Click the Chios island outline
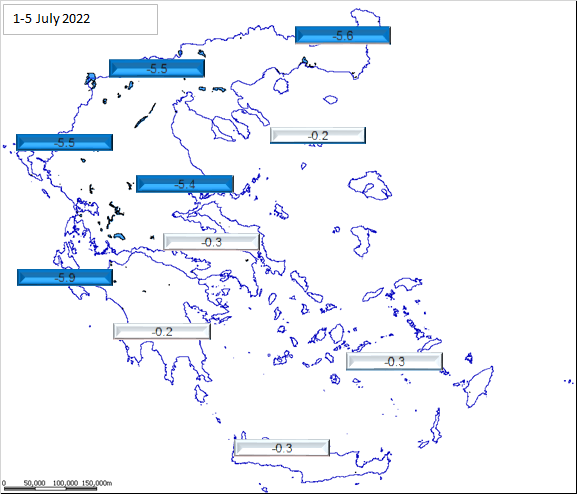 point(361,241)
